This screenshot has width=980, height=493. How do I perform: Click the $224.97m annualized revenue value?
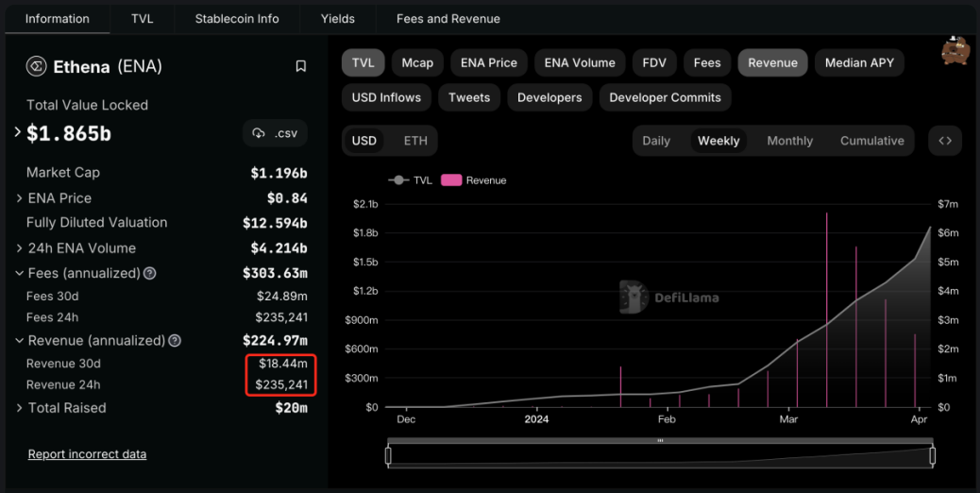(275, 341)
